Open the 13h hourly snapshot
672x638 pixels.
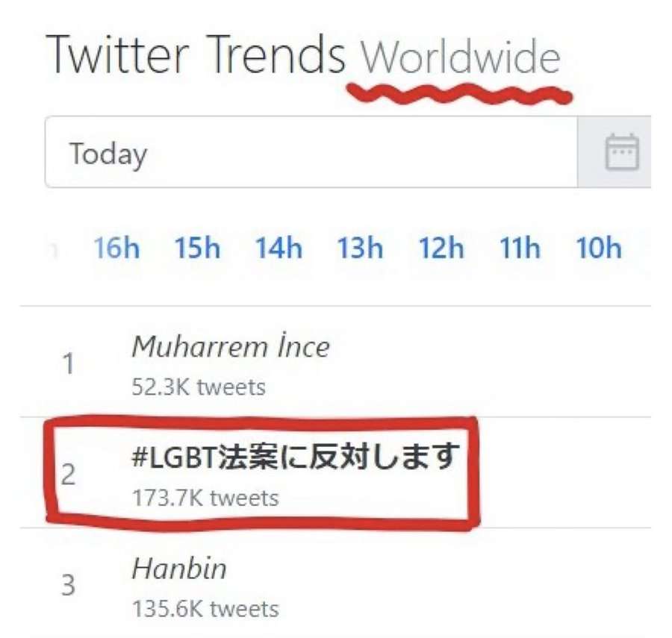(360, 248)
